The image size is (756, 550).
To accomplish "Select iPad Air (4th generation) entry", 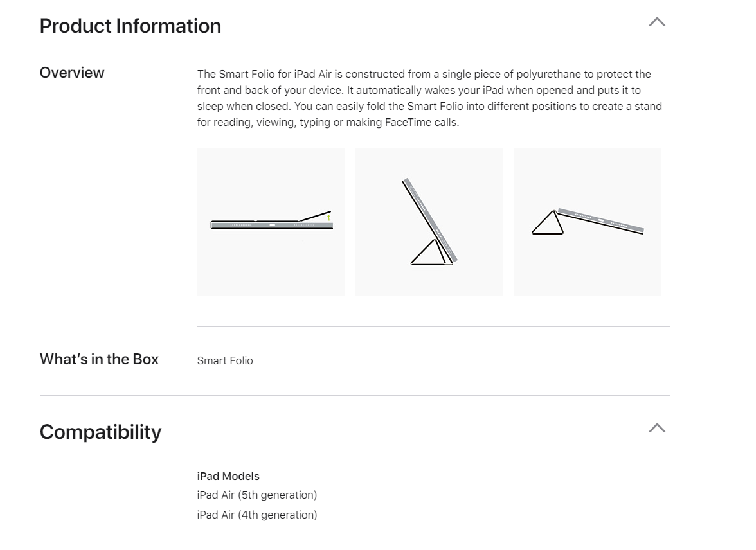I will pyautogui.click(x=257, y=515).
